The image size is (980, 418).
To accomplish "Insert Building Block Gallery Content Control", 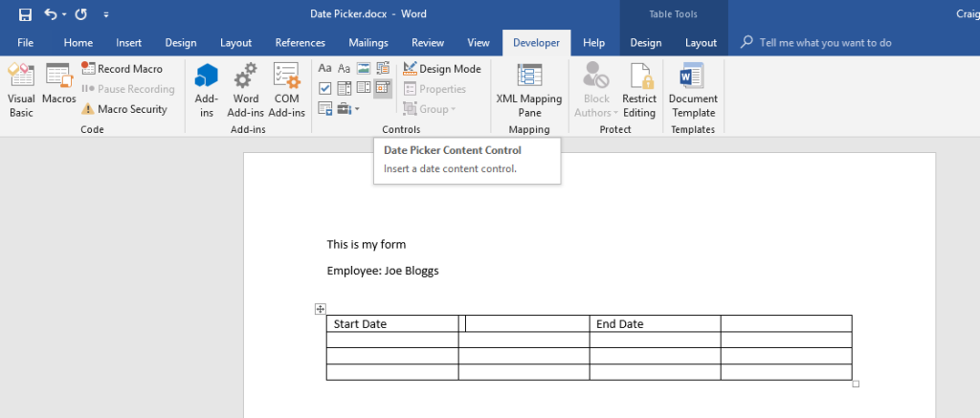I will 383,69.
